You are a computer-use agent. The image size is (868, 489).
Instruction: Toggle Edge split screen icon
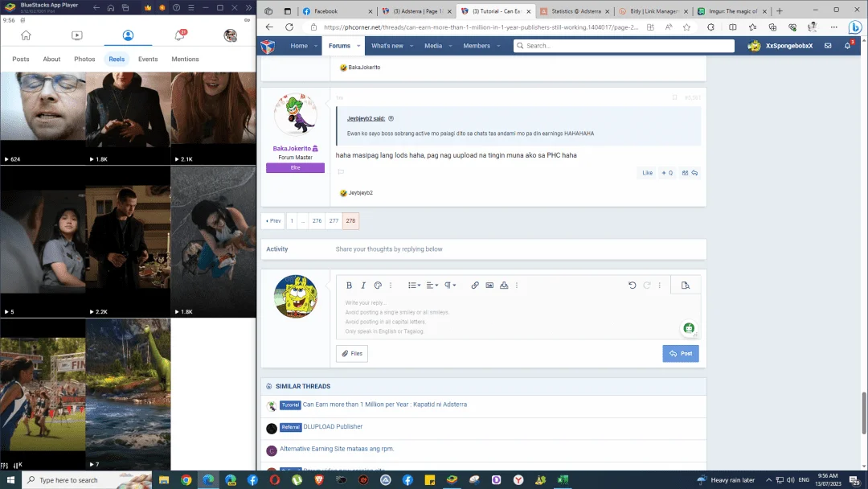point(732,27)
